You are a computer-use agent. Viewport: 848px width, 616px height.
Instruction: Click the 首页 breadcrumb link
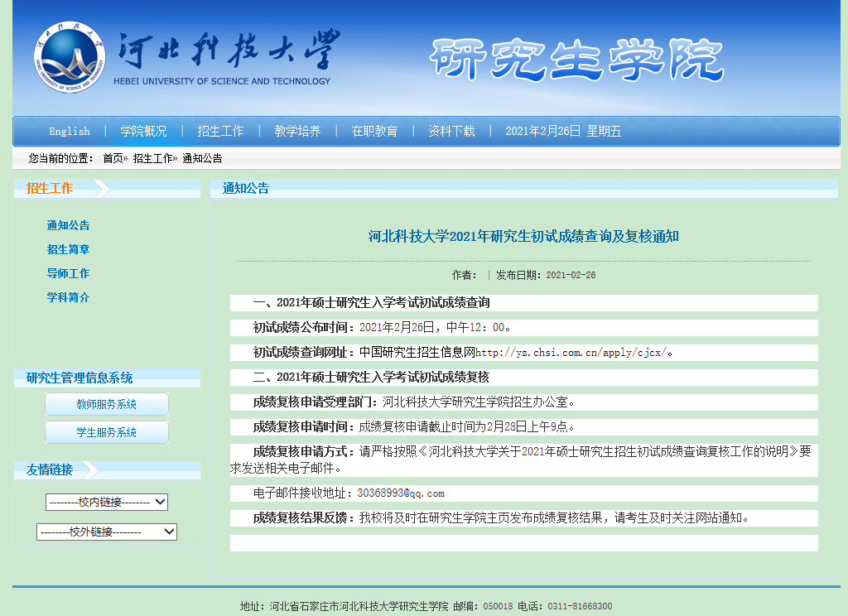click(113, 158)
